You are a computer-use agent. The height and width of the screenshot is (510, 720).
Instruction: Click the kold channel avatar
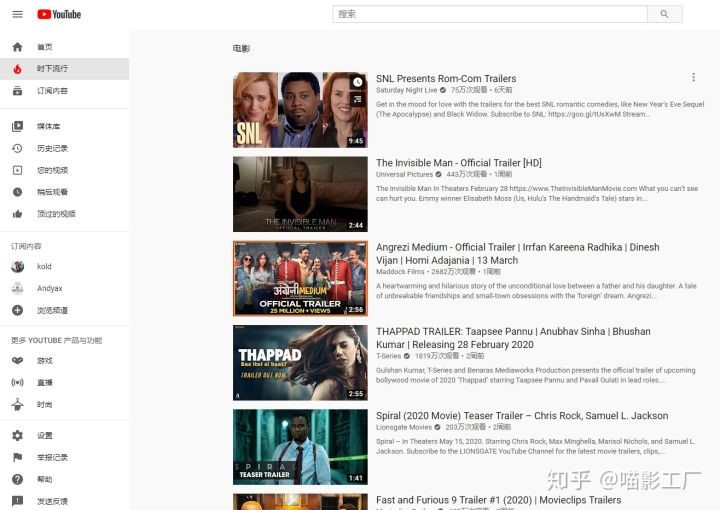[17, 266]
